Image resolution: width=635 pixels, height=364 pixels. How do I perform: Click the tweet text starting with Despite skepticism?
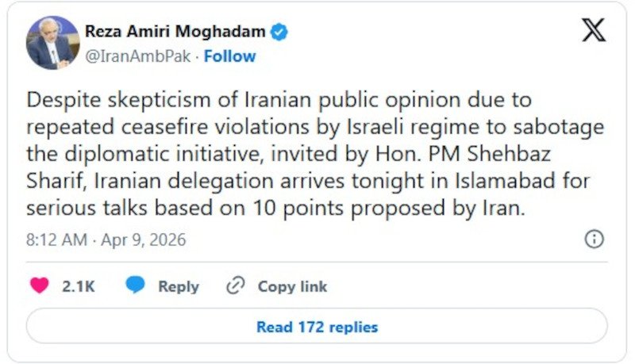(279, 101)
